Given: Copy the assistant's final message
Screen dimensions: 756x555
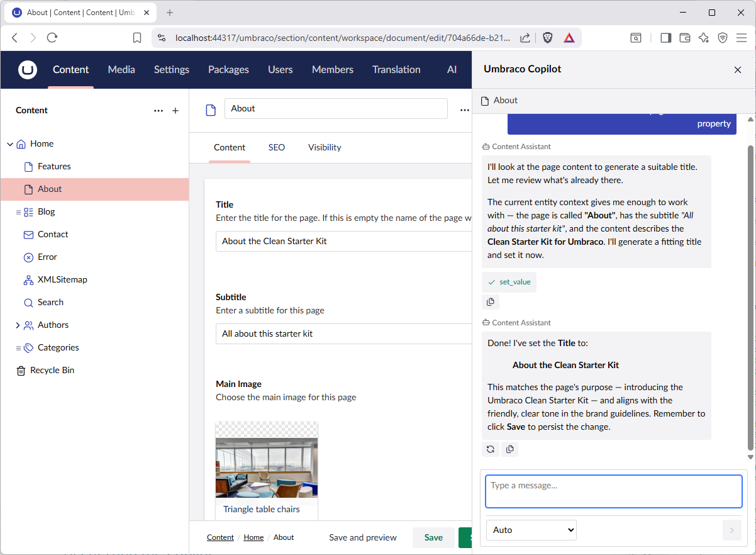Looking at the screenshot, I should tap(510, 449).
